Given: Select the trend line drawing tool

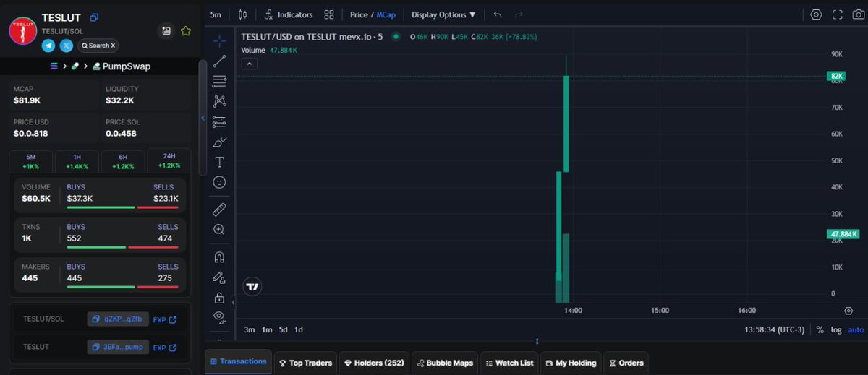Looking at the screenshot, I should click(x=220, y=61).
